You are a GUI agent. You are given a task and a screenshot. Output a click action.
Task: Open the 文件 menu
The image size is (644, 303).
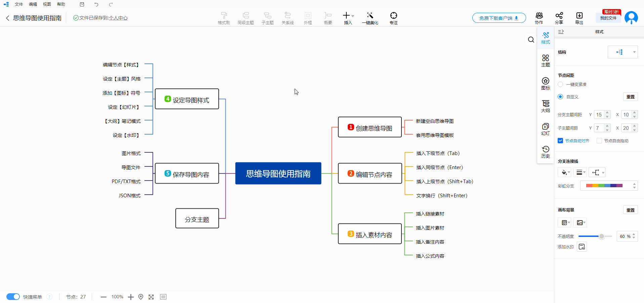click(19, 4)
